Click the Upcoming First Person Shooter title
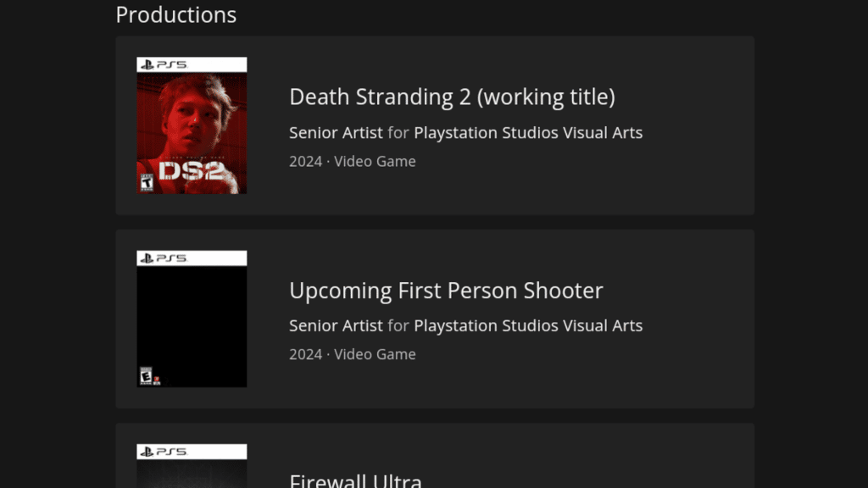This screenshot has height=488, width=868. [x=446, y=291]
